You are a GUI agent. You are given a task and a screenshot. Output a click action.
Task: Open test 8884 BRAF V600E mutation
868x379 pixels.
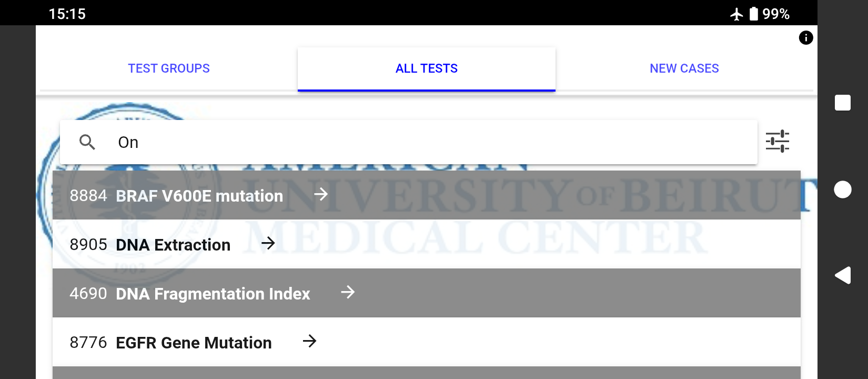(x=199, y=196)
